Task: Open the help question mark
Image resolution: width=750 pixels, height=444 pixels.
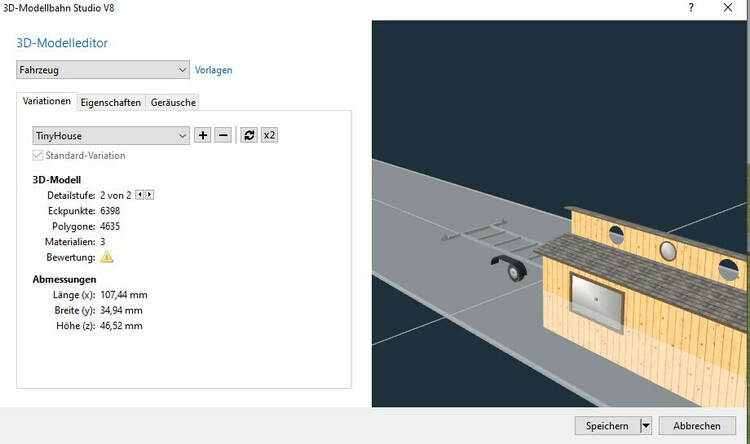Action: pos(691,8)
